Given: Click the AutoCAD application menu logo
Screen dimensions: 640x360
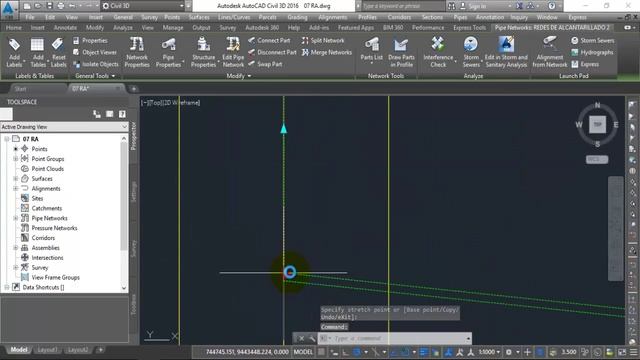Looking at the screenshot, I should (x=9, y=8).
